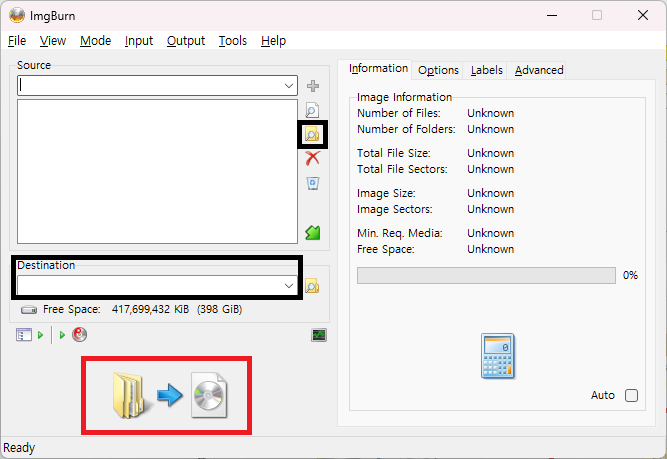Image resolution: width=667 pixels, height=459 pixels.
Task: Click the queue window list icon
Action: point(24,335)
